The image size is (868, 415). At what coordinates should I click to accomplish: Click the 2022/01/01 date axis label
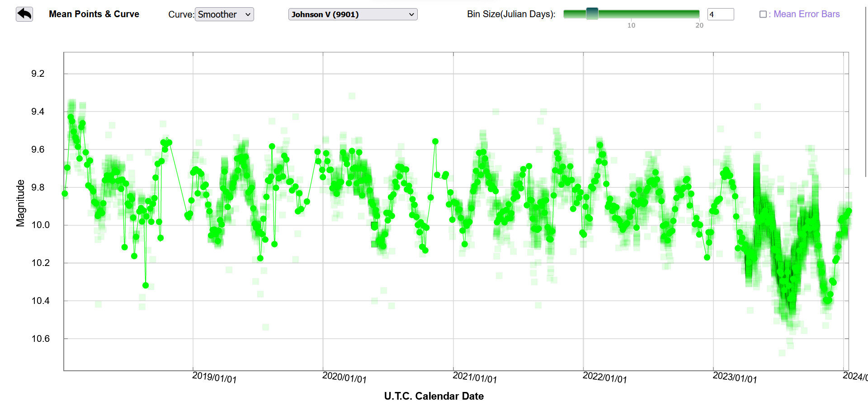[605, 377]
